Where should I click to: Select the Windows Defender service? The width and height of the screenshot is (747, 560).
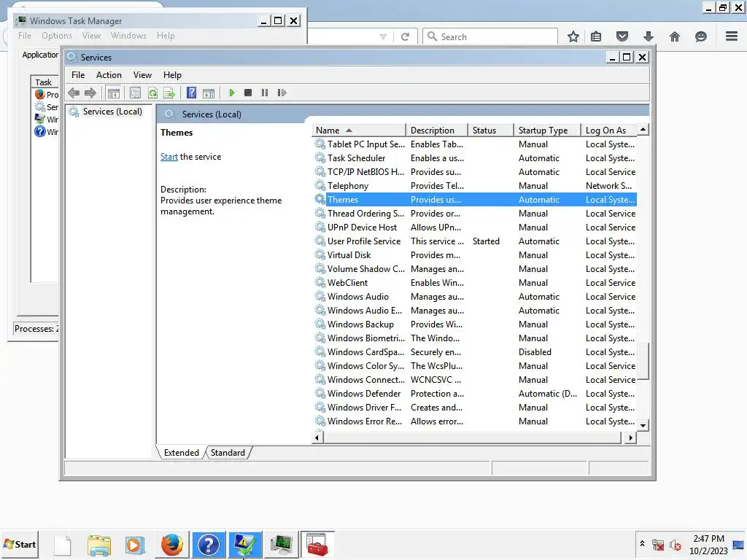475,393
